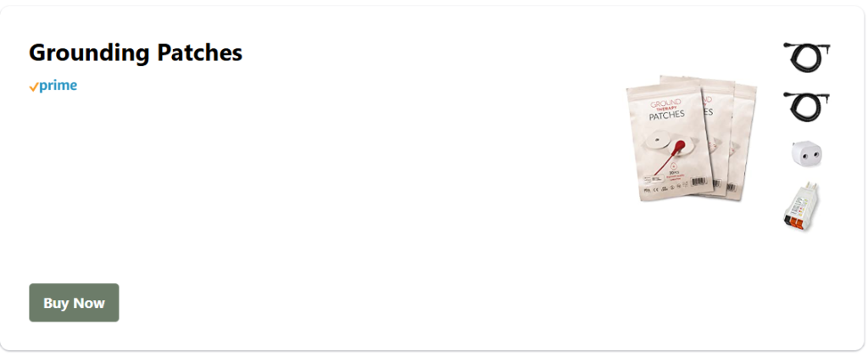The height and width of the screenshot is (358, 868).
Task: Open the Grounding Patches title link
Action: tap(136, 53)
